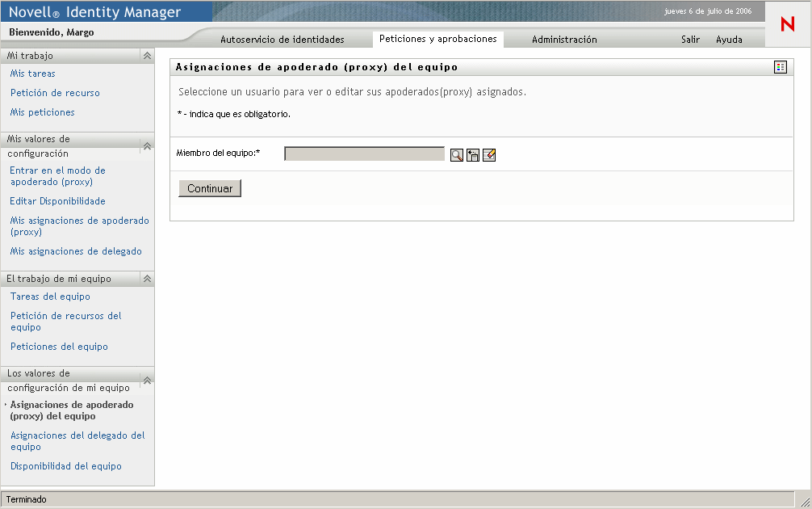Open Petición de recursos del equipo link
The image size is (812, 509).
point(65,322)
